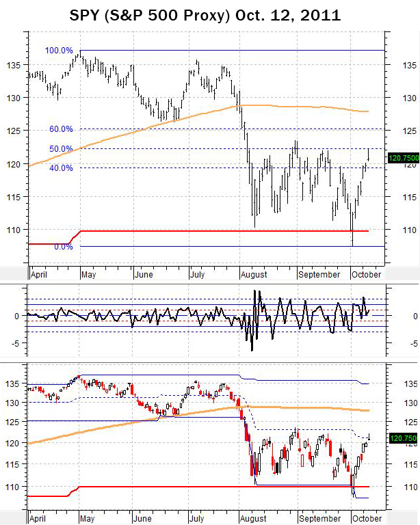This screenshot has width=420, height=525.
Task: Choose May on the candlestick chart's time axis
Action: coord(87,519)
